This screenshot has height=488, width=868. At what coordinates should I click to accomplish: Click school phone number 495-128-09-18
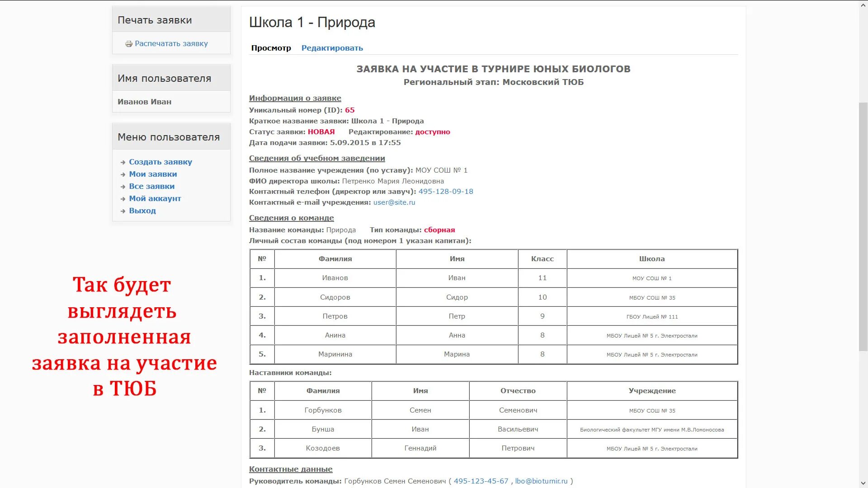(x=446, y=192)
